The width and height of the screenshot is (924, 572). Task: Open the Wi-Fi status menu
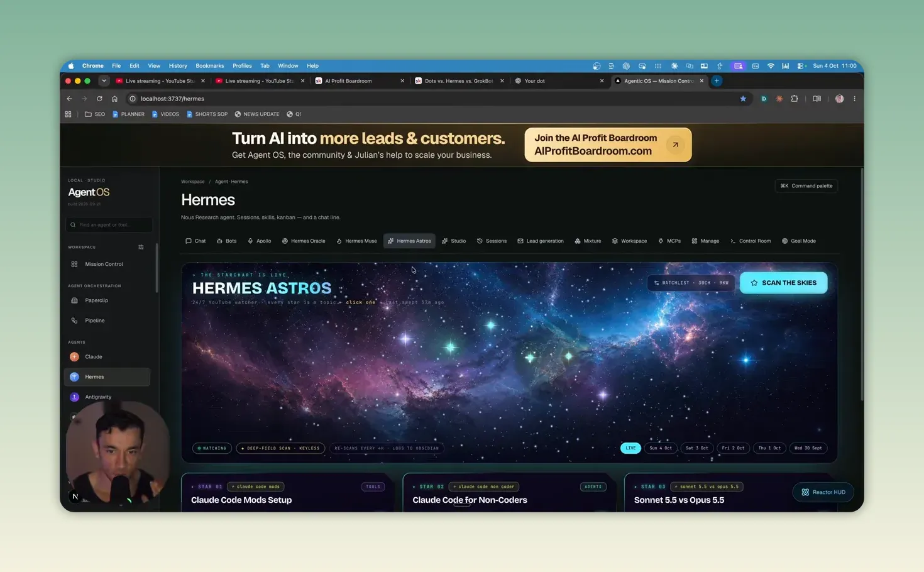(x=771, y=65)
